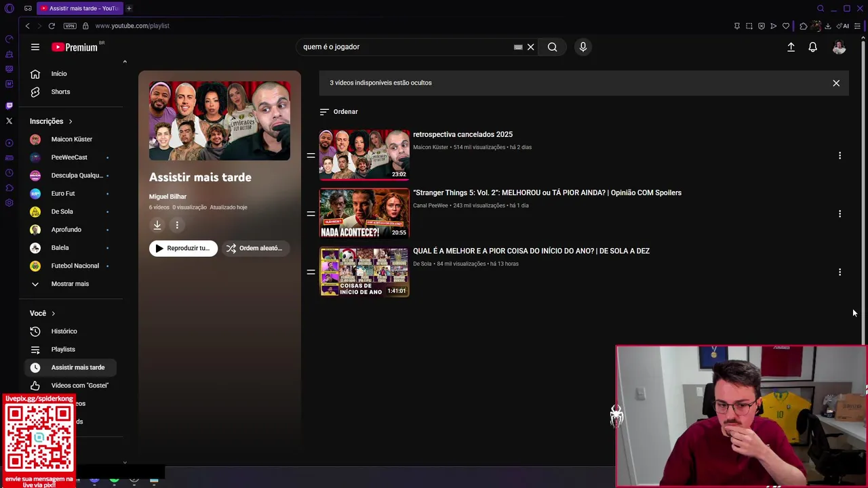Open the browser pinboards pin icon
This screenshot has height=488, width=868.
coord(737,26)
